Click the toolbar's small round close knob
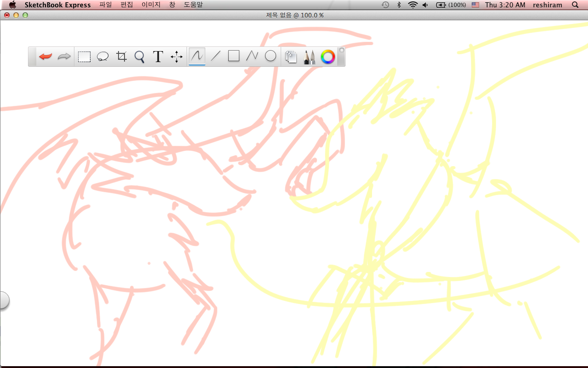 [x=341, y=51]
